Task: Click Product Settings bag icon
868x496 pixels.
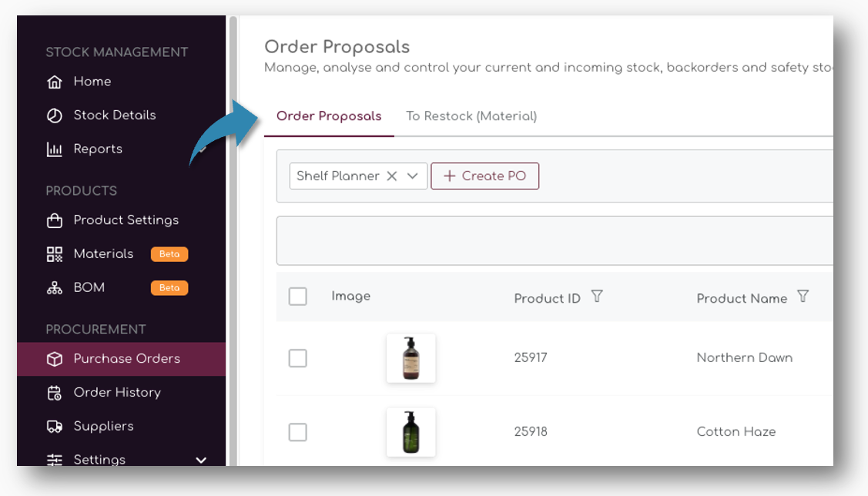Action: (54, 220)
